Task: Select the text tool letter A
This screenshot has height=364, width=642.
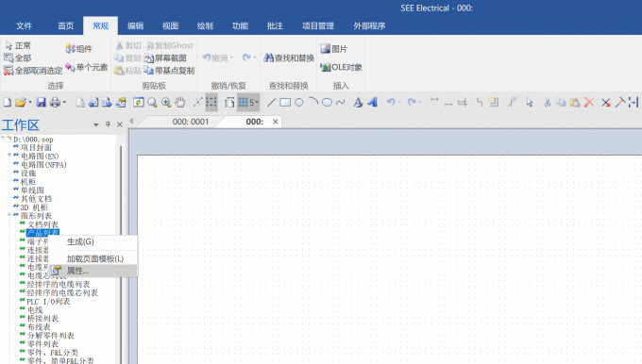Action: (358, 102)
